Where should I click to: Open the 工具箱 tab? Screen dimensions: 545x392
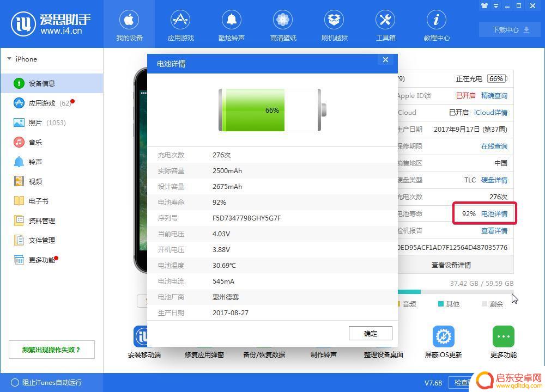(x=385, y=26)
